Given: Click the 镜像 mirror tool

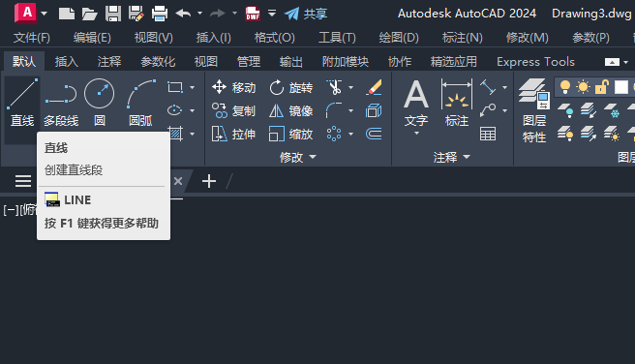Looking at the screenshot, I should coord(291,110).
